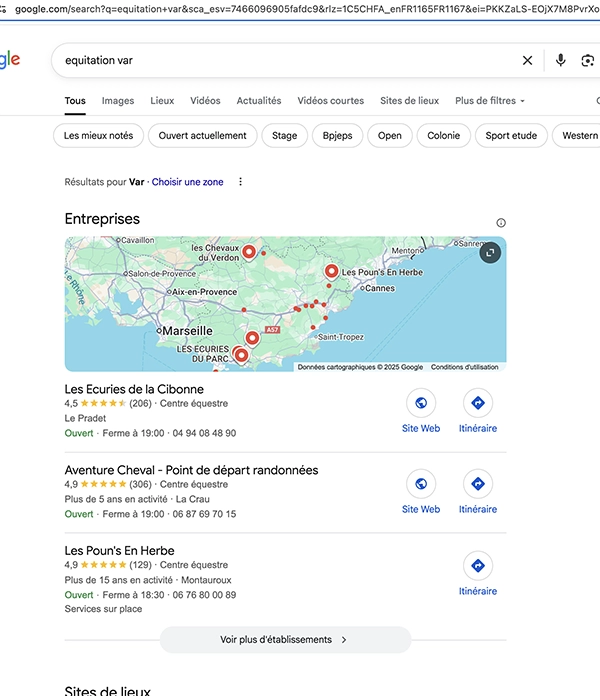Click phone number 04 94 08 48 90
Image resolution: width=600 pixels, height=700 pixels.
click(x=204, y=433)
